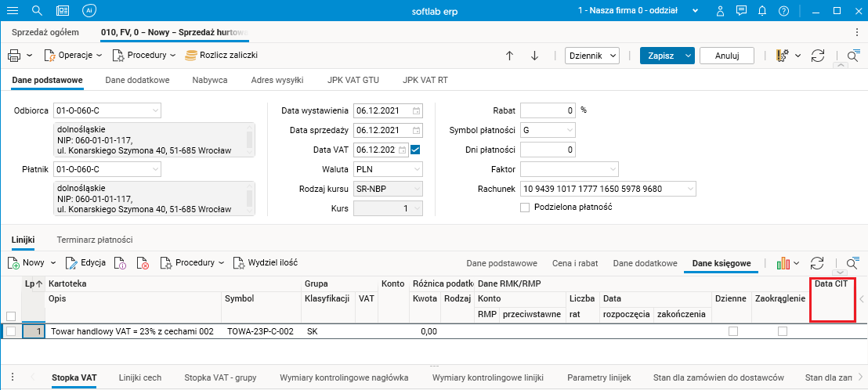Screen dimensions: 868x390
Task: Expand the Płatnik dropdown
Action: coord(155,168)
